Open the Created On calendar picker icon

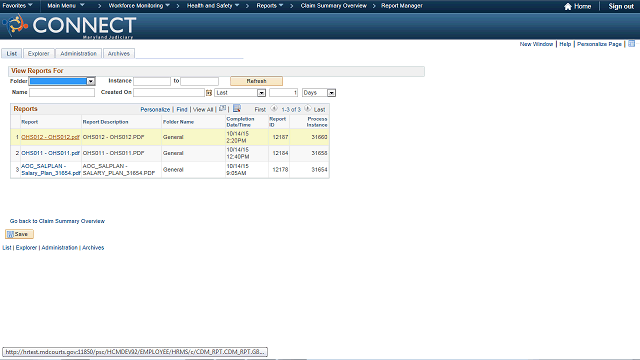[x=209, y=93]
